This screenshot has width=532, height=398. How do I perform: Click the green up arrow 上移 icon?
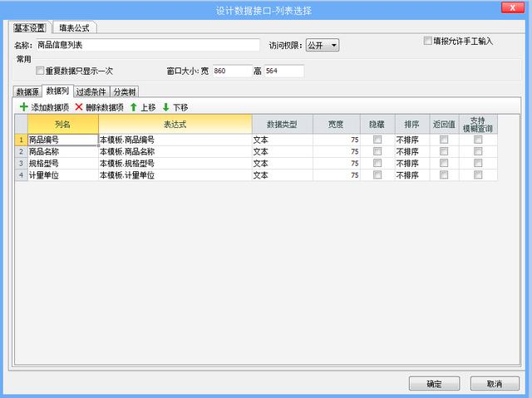tap(133, 107)
